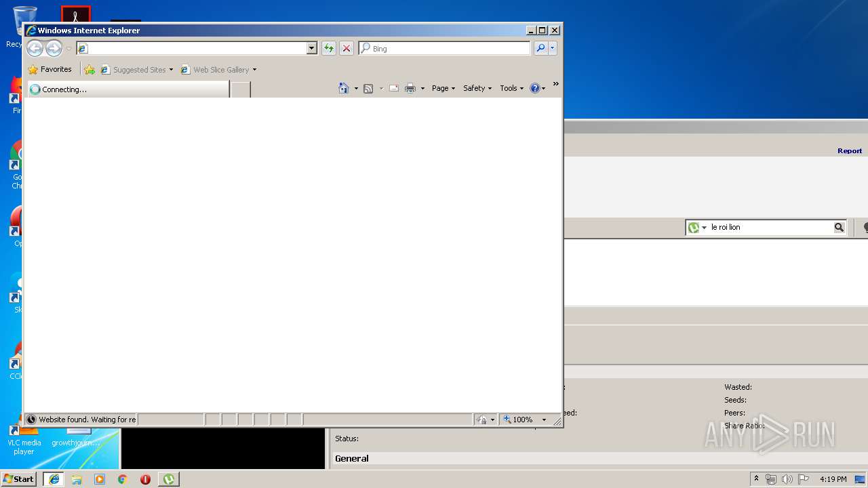
Task: Open Windows Explorer folder in taskbar
Action: pos(77,479)
